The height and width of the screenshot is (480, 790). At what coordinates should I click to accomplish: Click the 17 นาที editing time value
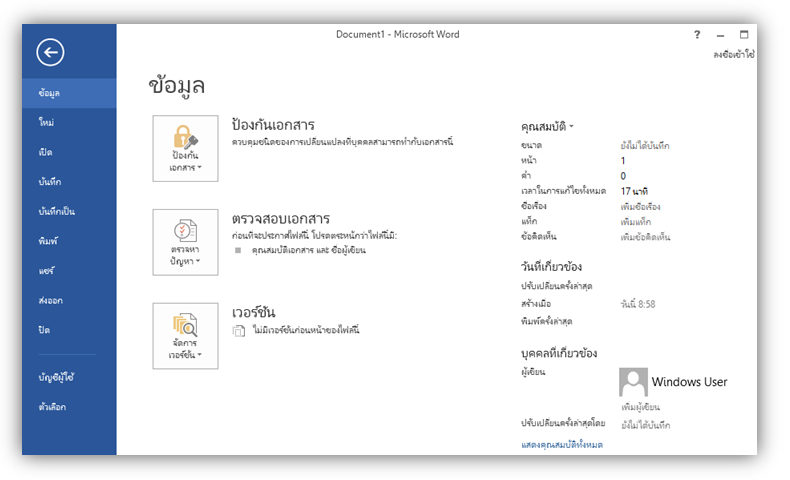coord(634,191)
